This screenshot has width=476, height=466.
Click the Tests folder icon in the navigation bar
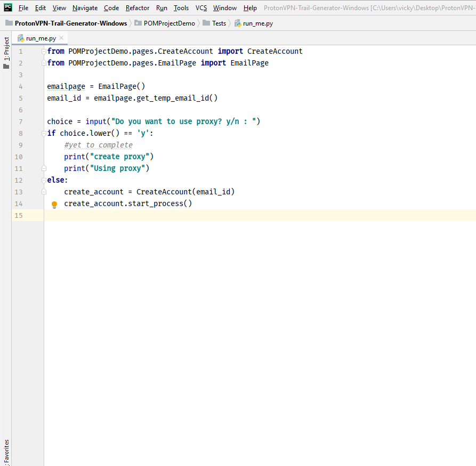(x=206, y=23)
